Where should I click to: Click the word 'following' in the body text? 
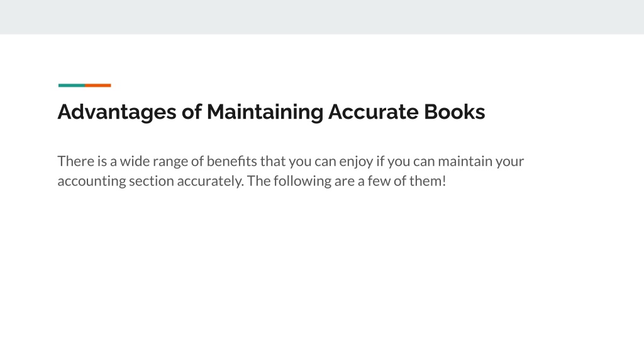pyautogui.click(x=303, y=182)
